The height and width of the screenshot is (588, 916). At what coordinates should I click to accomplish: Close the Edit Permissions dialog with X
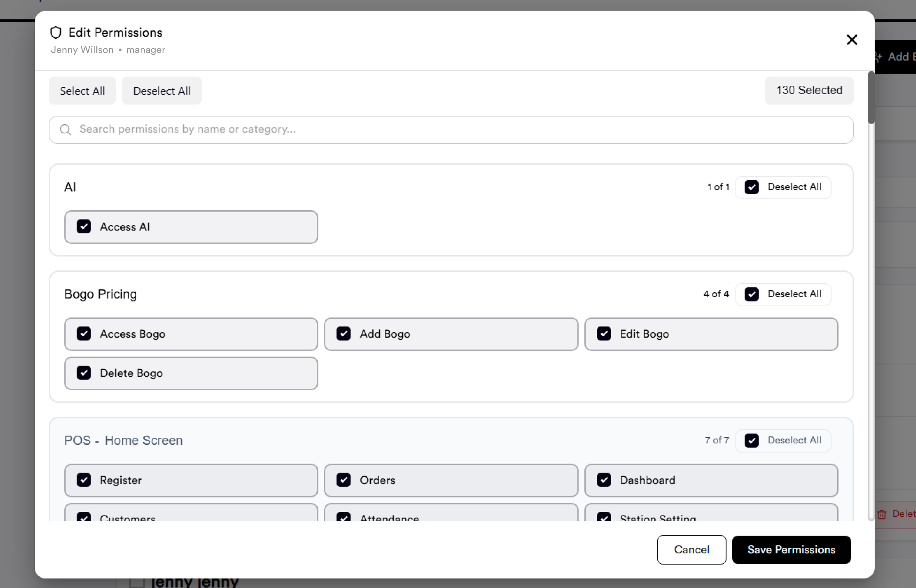[852, 40]
